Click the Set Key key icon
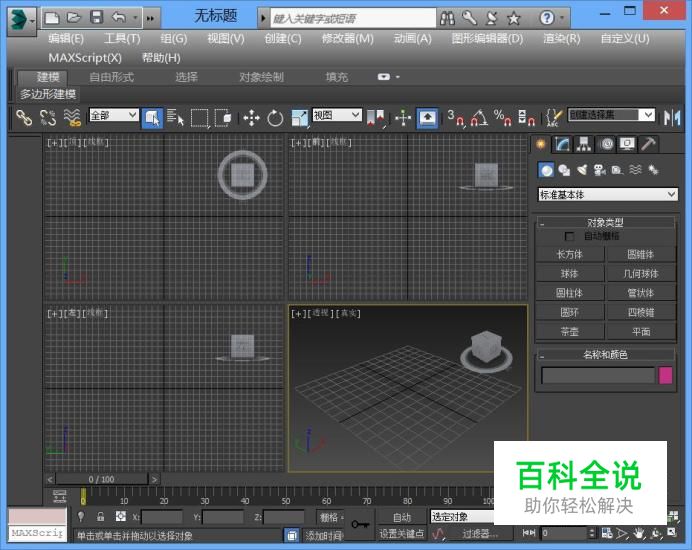The height and width of the screenshot is (550, 692). [360, 524]
